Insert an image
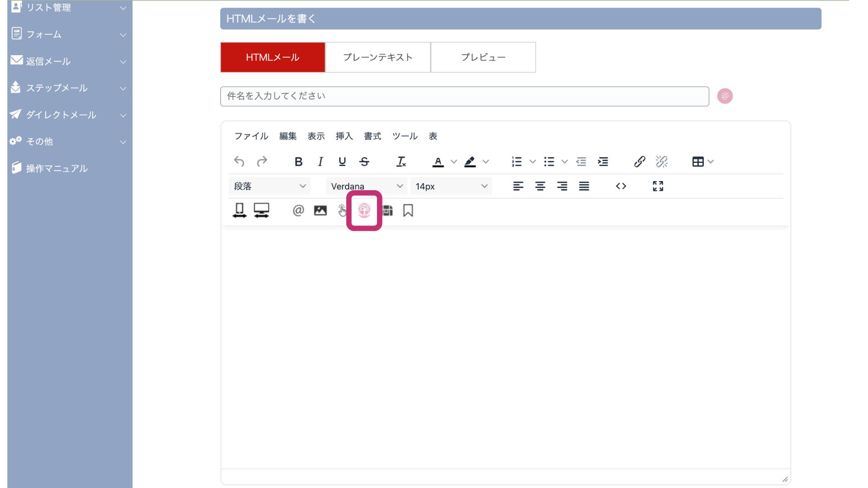 (320, 211)
